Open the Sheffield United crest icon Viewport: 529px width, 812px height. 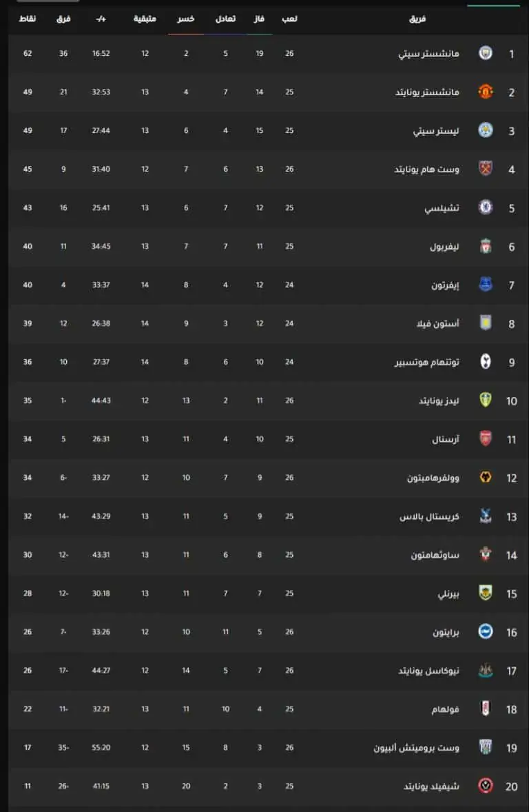coord(486,786)
